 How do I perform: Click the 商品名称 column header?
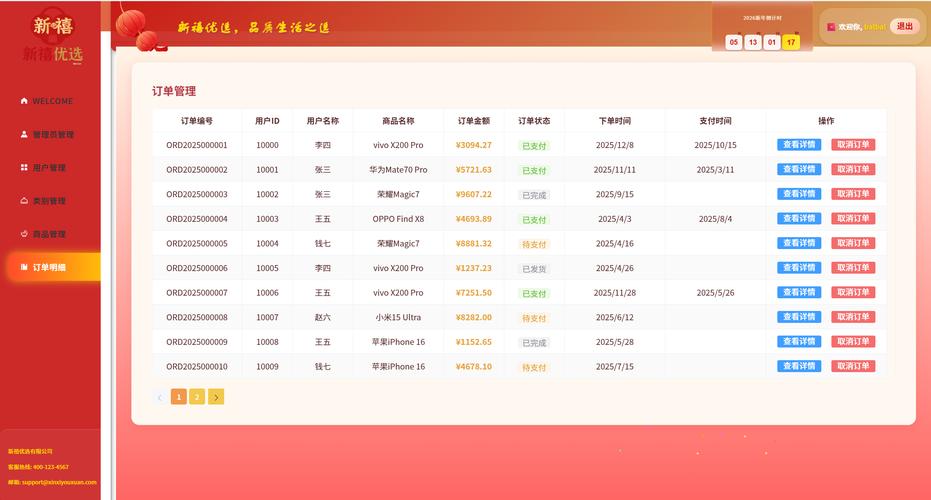tap(398, 121)
